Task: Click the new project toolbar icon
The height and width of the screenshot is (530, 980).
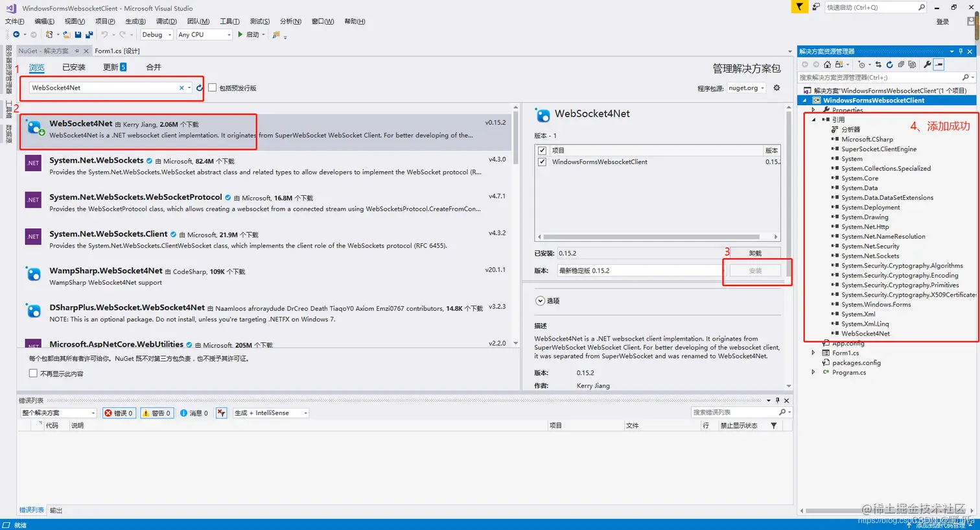Action: 49,34
